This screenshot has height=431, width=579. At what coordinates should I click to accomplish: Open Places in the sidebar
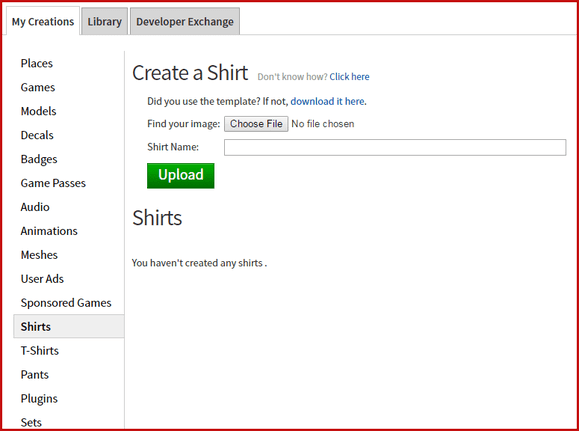pos(37,63)
